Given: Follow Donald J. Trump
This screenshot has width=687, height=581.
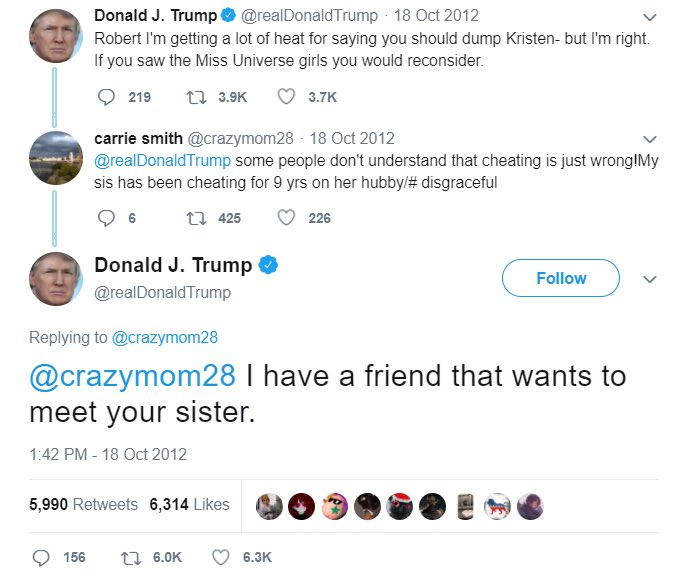Looking at the screenshot, I should (x=561, y=278).
